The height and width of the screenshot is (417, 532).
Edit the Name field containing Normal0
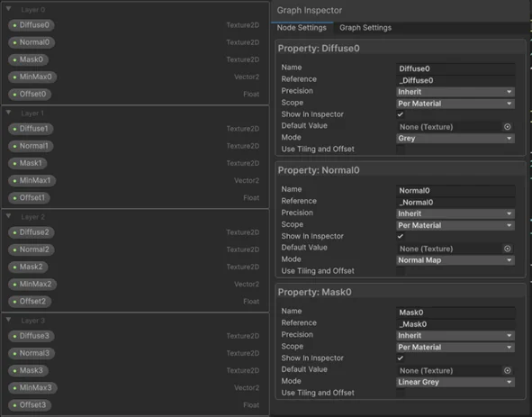[x=455, y=191]
